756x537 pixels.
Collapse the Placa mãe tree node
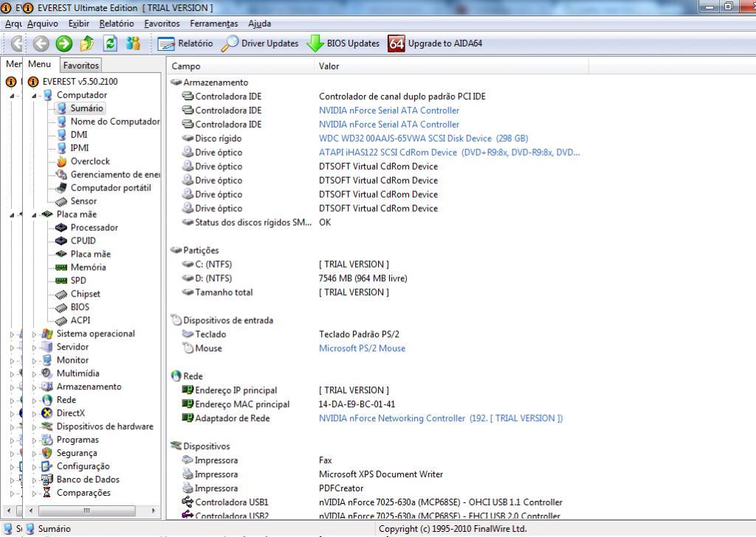[x=34, y=215]
